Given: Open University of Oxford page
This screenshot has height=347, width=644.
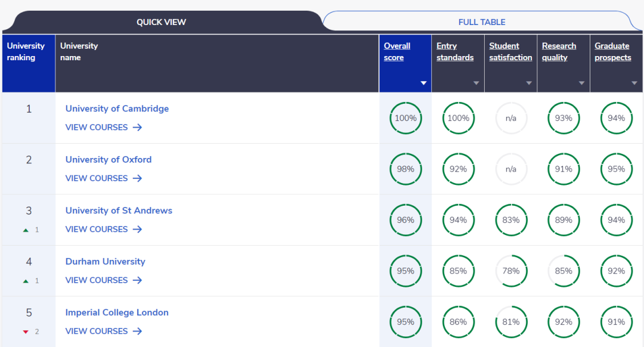Looking at the screenshot, I should (x=109, y=159).
